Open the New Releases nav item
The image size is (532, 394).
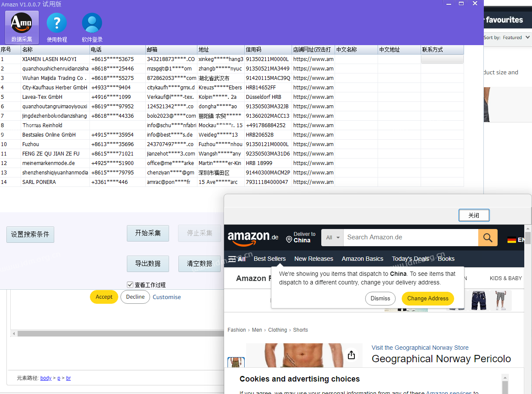click(x=314, y=259)
